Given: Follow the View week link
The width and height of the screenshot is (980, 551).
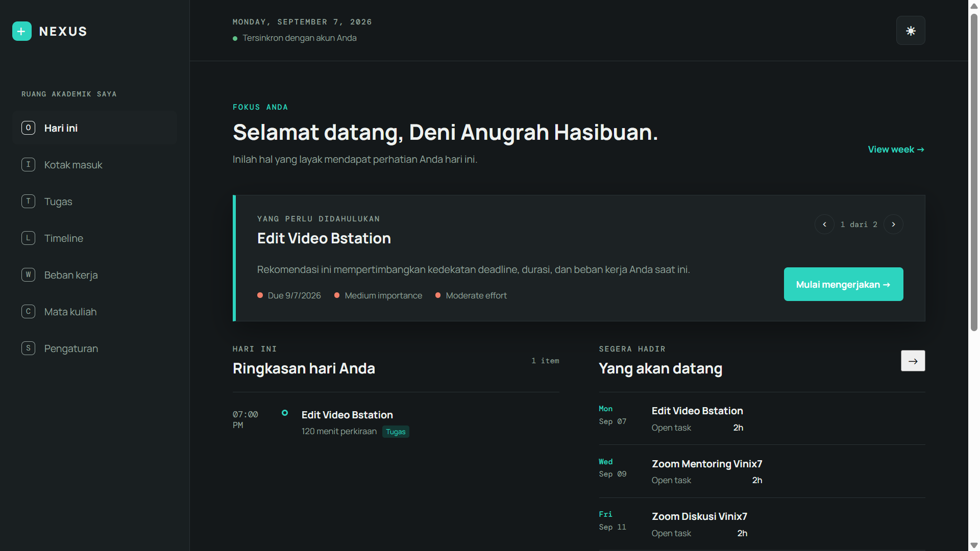Looking at the screenshot, I should coord(896,149).
